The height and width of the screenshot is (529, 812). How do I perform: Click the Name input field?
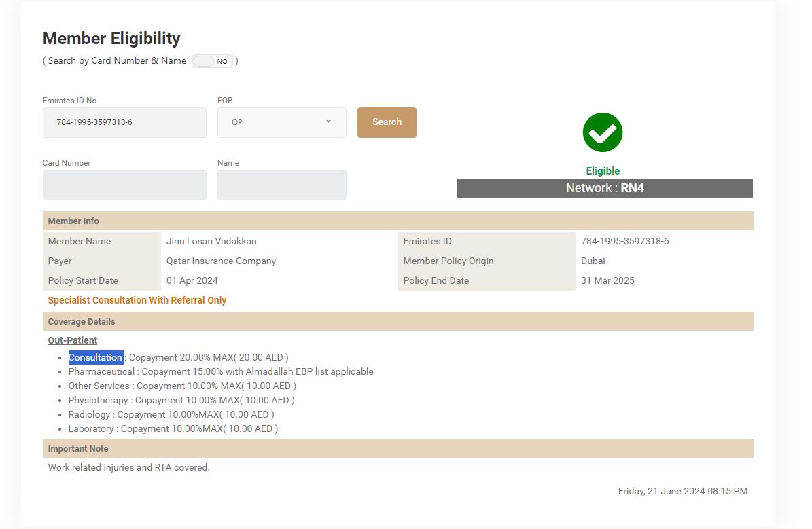coord(281,185)
